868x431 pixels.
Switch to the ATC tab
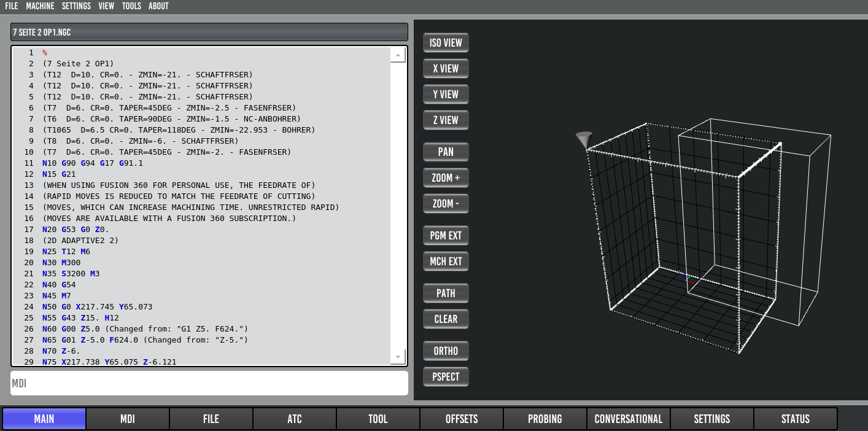coord(295,419)
